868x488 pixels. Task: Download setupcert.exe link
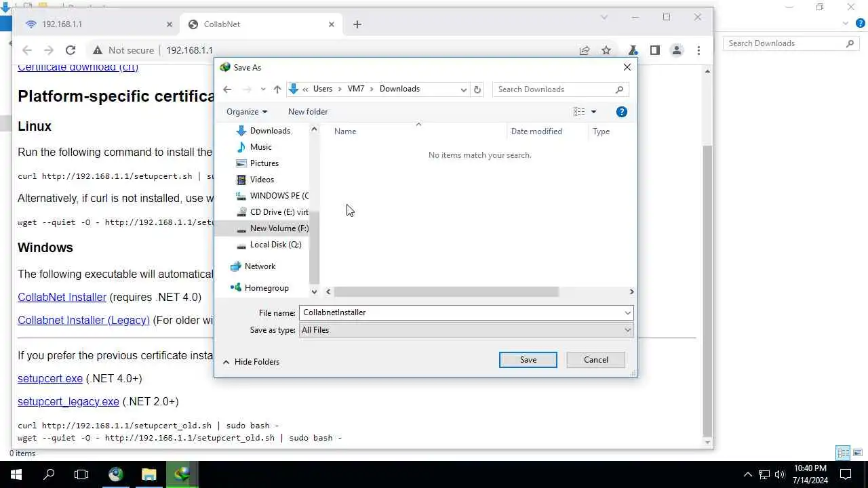[50, 378]
